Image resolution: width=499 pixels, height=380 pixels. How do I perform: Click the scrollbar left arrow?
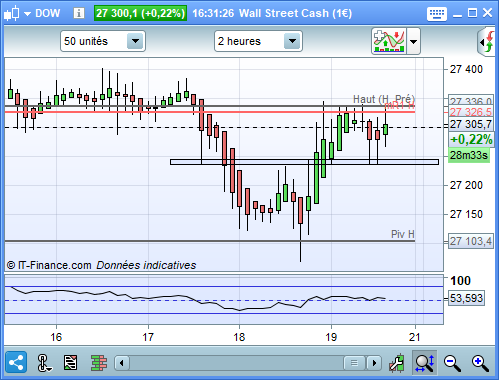point(122,363)
